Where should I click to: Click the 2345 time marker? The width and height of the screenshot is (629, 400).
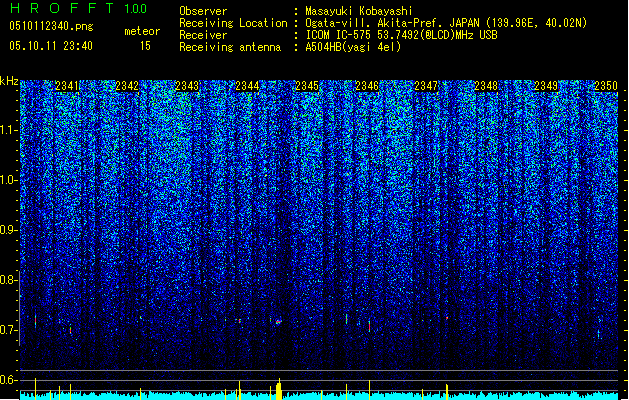click(307, 86)
